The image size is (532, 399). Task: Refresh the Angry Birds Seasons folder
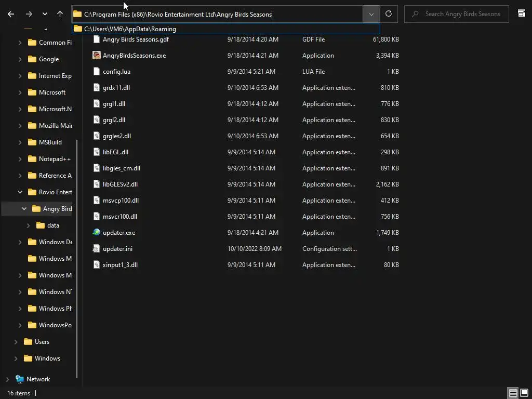tap(389, 14)
